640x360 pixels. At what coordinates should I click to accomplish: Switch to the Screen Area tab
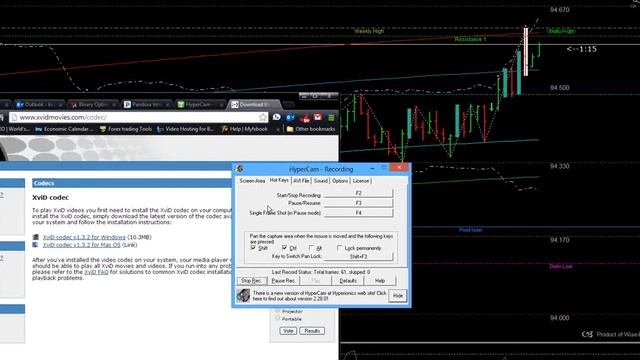tap(252, 181)
